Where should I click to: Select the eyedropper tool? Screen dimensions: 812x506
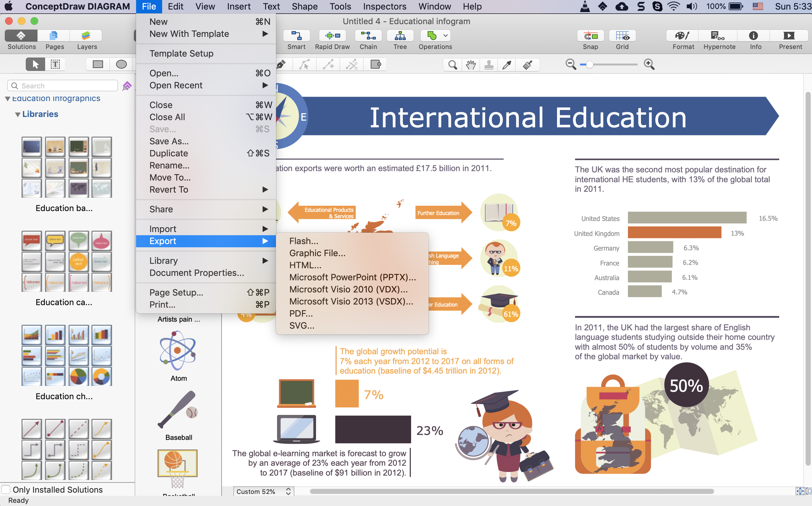click(x=507, y=65)
